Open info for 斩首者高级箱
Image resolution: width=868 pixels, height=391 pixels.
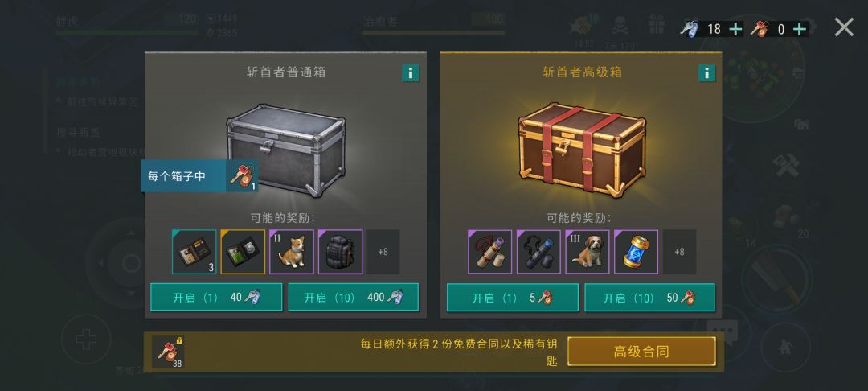pyautogui.click(x=706, y=73)
